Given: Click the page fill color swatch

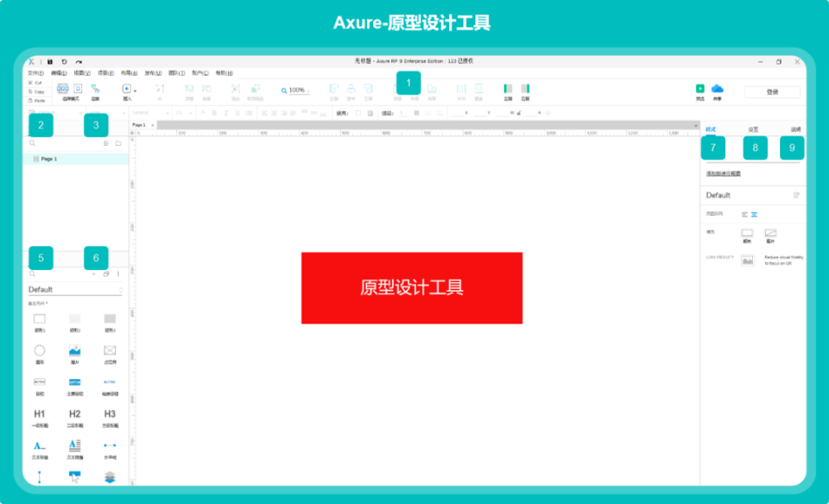Looking at the screenshot, I should pyautogui.click(x=747, y=232).
